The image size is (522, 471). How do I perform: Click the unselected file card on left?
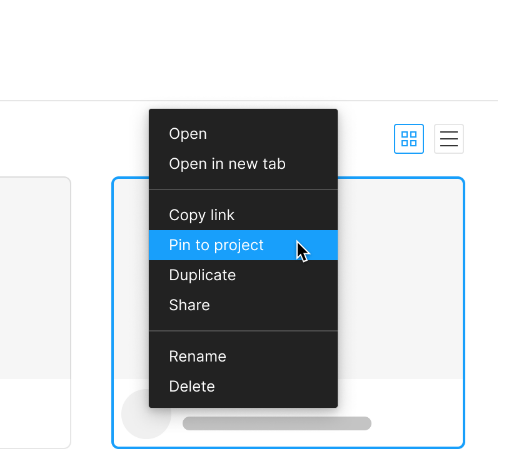[x=35, y=312]
